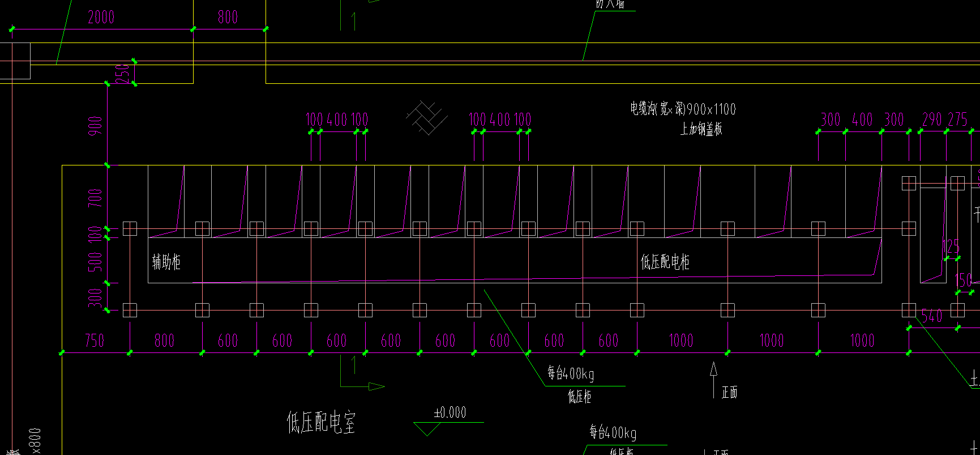Viewport: 980px width, 455px height.
Task: Select the elevation triangle marker under ±0.000
Action: (x=426, y=429)
